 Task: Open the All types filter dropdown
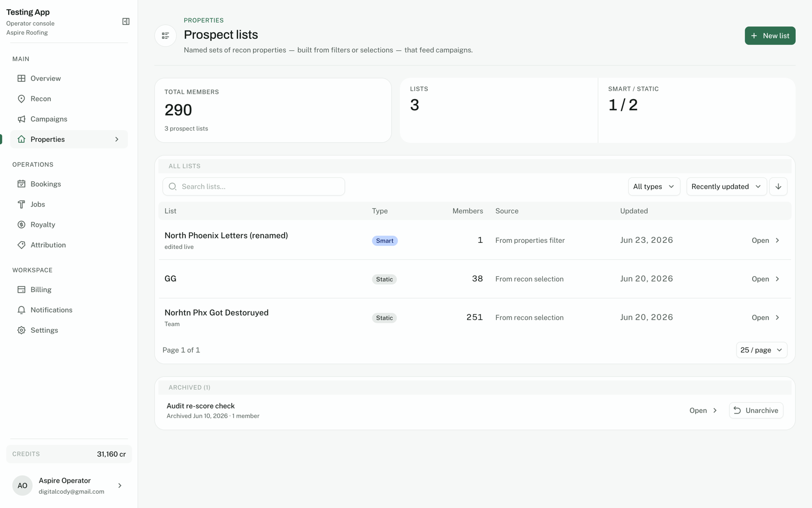(654, 186)
